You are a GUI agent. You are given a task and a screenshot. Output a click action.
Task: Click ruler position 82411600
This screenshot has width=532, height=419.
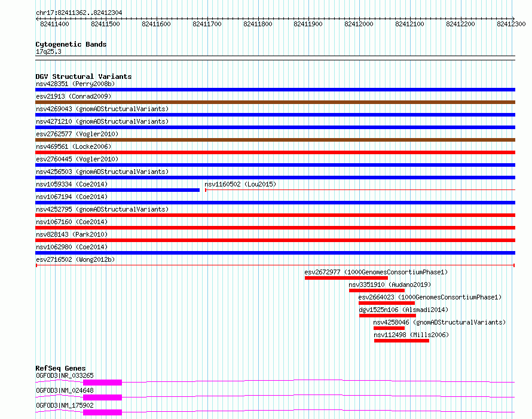[x=156, y=24]
